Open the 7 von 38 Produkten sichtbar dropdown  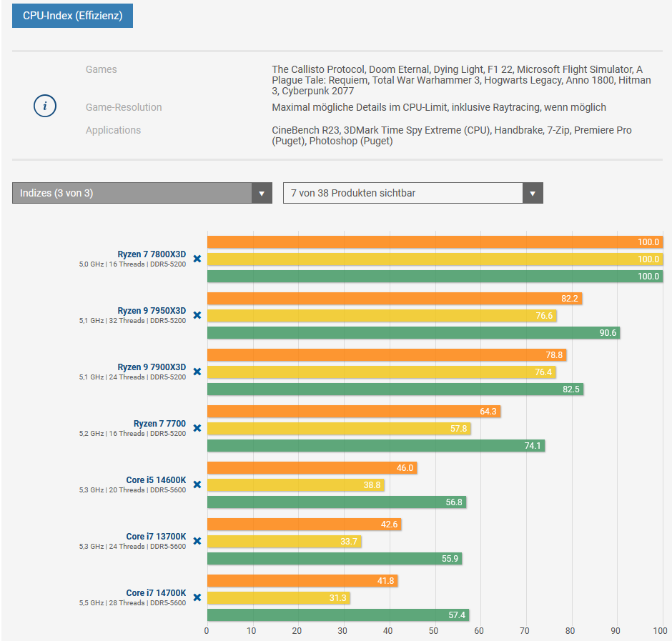[412, 193]
